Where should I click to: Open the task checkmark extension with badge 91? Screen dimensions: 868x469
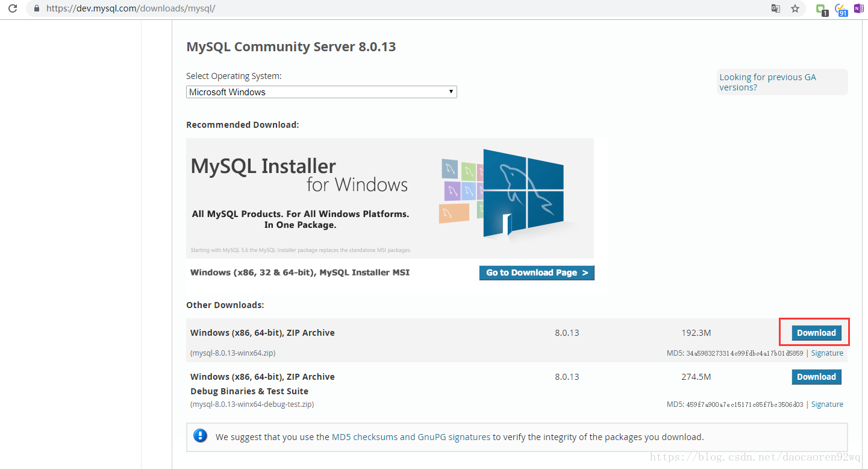[x=840, y=9]
